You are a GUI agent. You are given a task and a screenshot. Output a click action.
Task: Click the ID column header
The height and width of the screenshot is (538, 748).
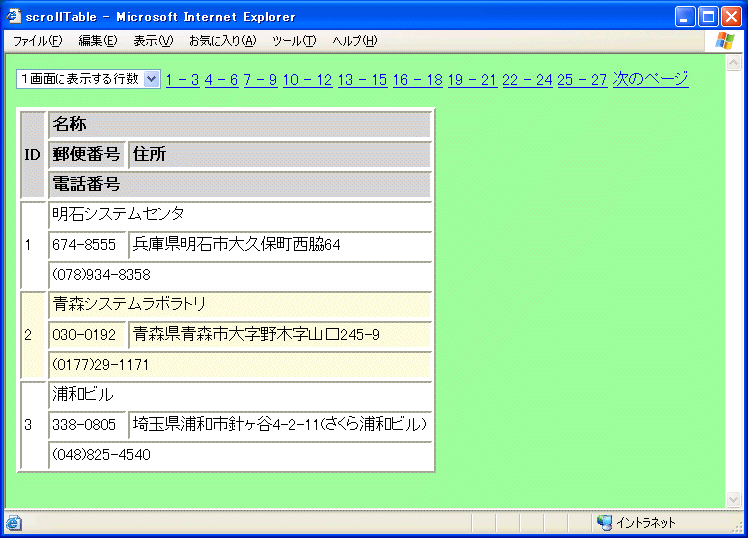click(x=32, y=155)
